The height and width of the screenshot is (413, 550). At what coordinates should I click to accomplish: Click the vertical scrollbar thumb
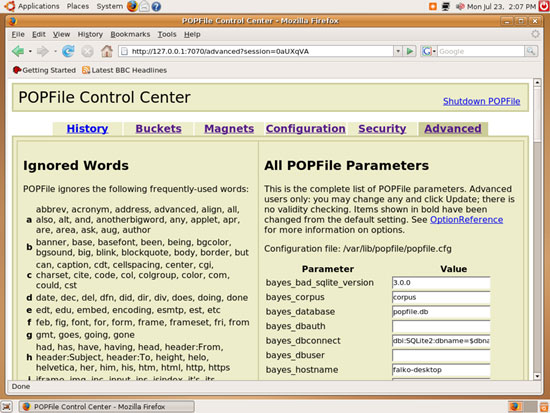(537, 114)
